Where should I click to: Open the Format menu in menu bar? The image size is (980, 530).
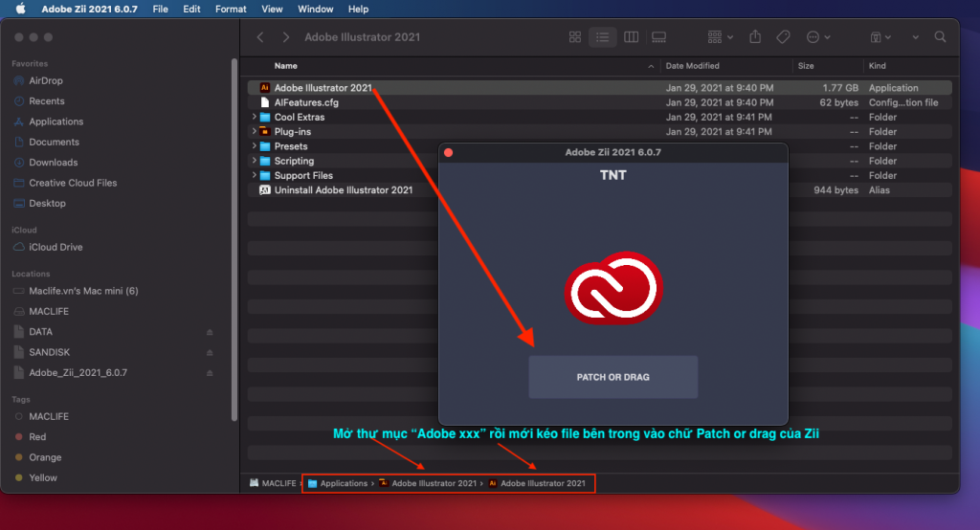(231, 9)
